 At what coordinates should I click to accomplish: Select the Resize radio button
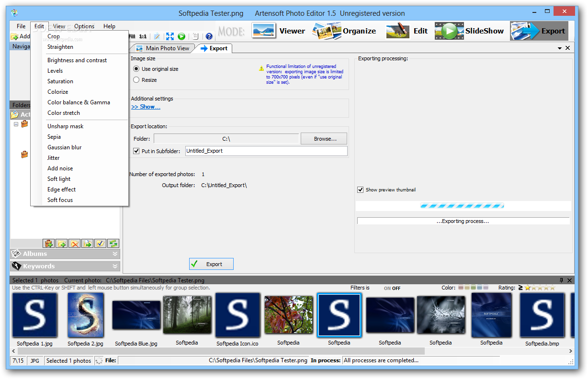pos(136,80)
